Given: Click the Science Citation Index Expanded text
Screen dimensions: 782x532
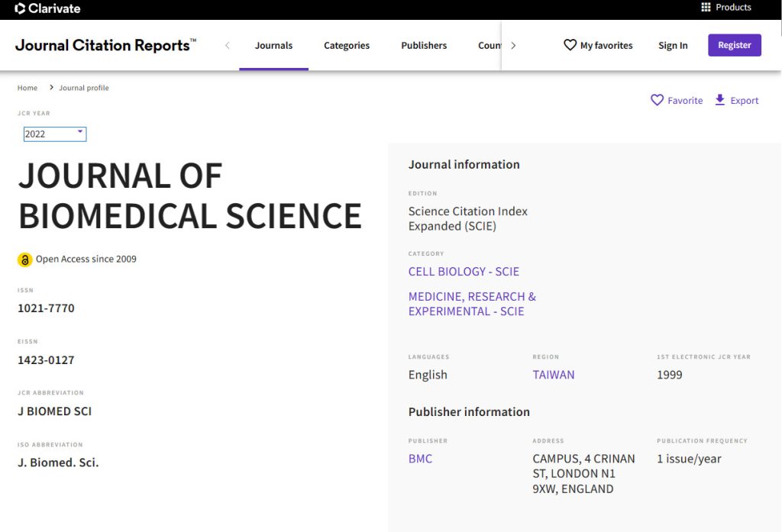Looking at the screenshot, I should [x=468, y=219].
